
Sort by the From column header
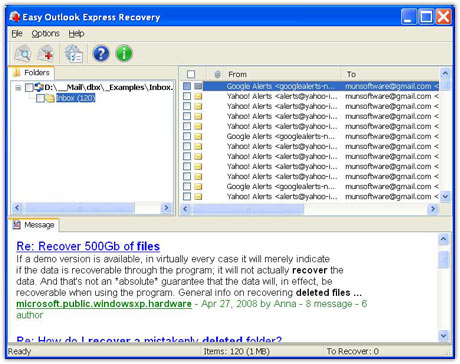(282, 74)
